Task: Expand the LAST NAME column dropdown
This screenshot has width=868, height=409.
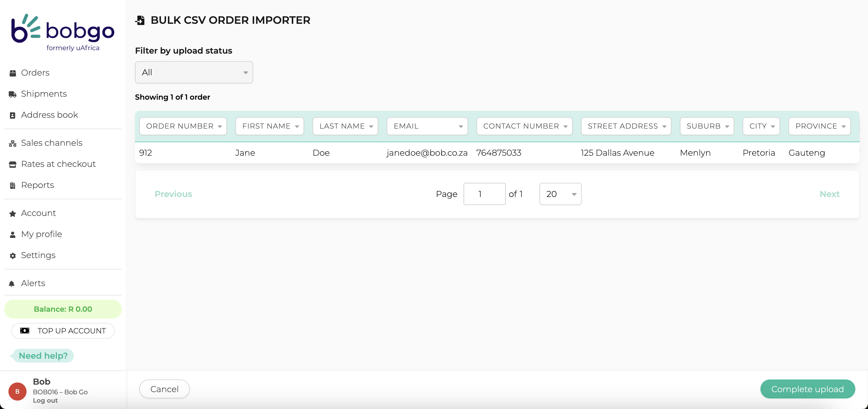Action: click(345, 126)
